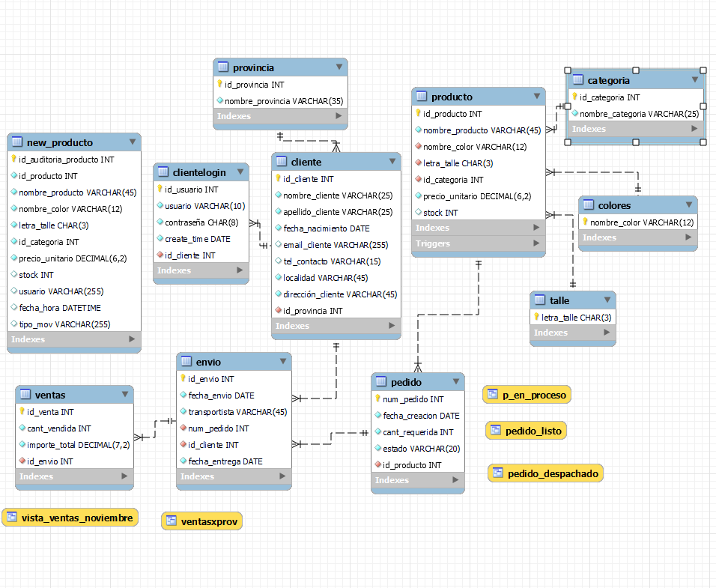Expand Indexes section of pedido table
716x588 pixels.
point(455,480)
